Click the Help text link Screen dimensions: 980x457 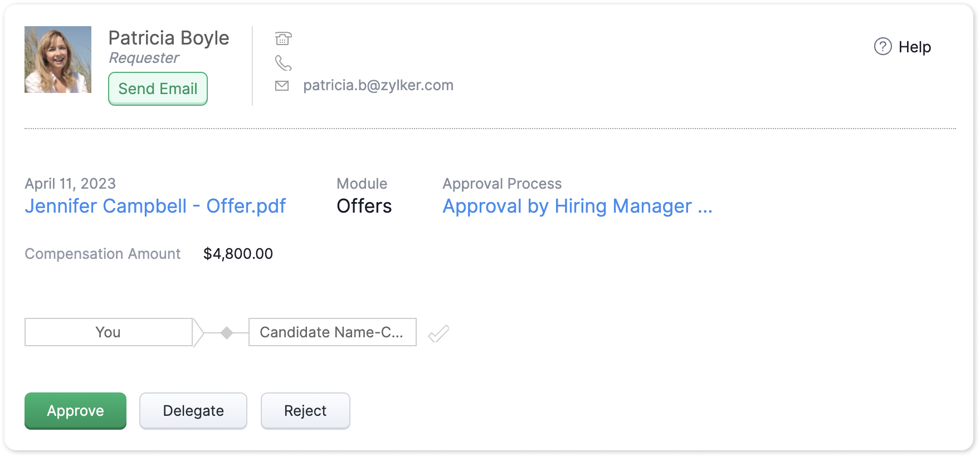pyautogui.click(x=914, y=47)
